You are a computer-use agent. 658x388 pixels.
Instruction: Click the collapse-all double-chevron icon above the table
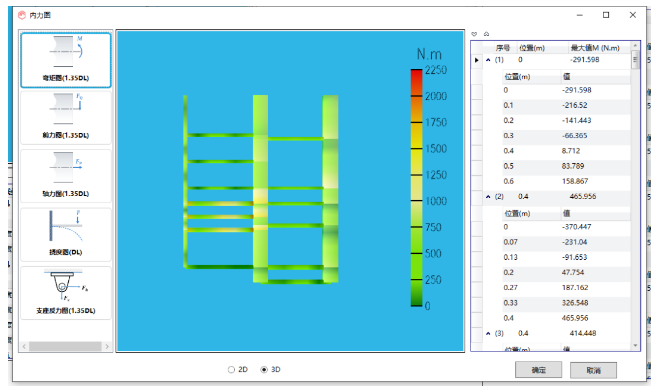pos(486,34)
